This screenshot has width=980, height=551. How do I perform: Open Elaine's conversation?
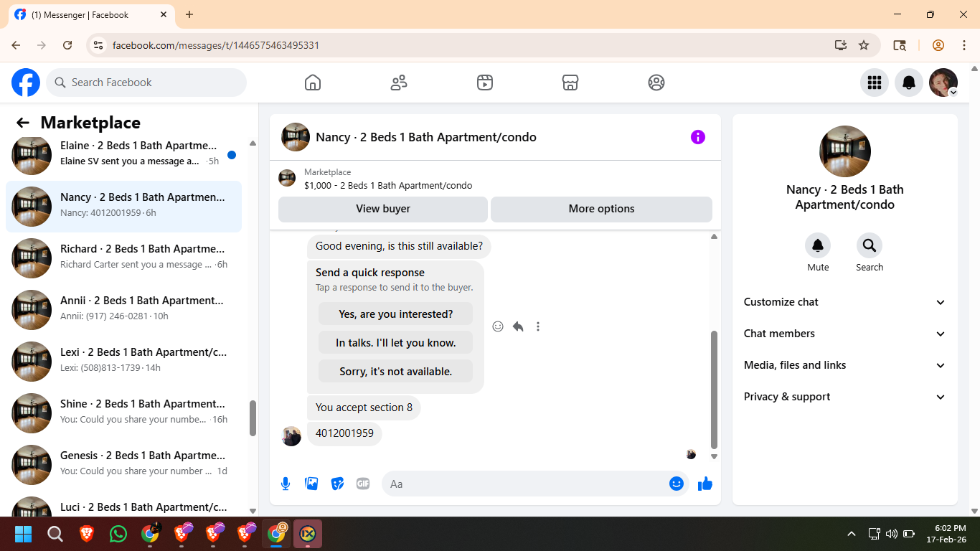tap(124, 155)
